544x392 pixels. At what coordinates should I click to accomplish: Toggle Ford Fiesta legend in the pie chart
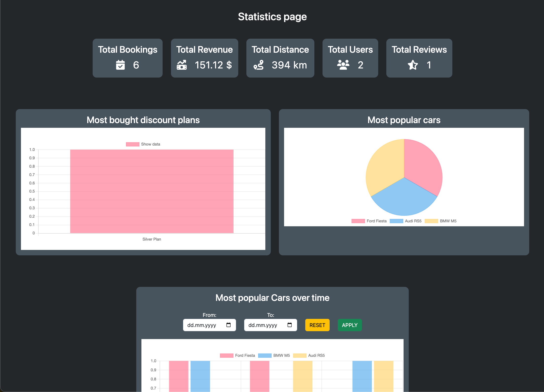[369, 221]
